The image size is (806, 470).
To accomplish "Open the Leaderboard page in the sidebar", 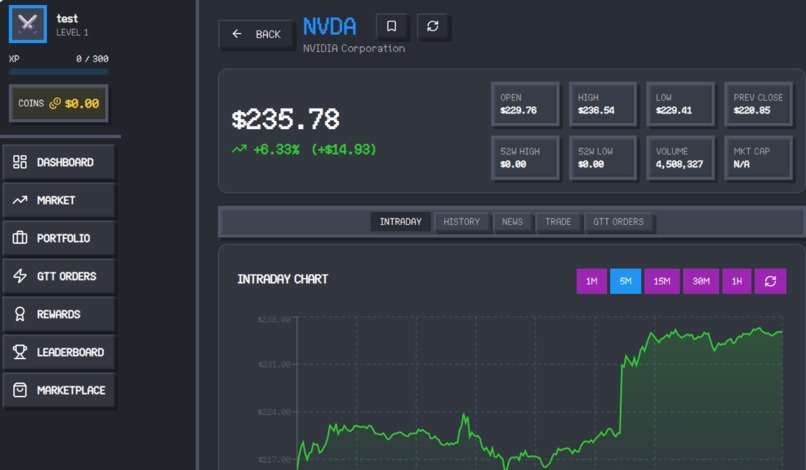I will (59, 352).
